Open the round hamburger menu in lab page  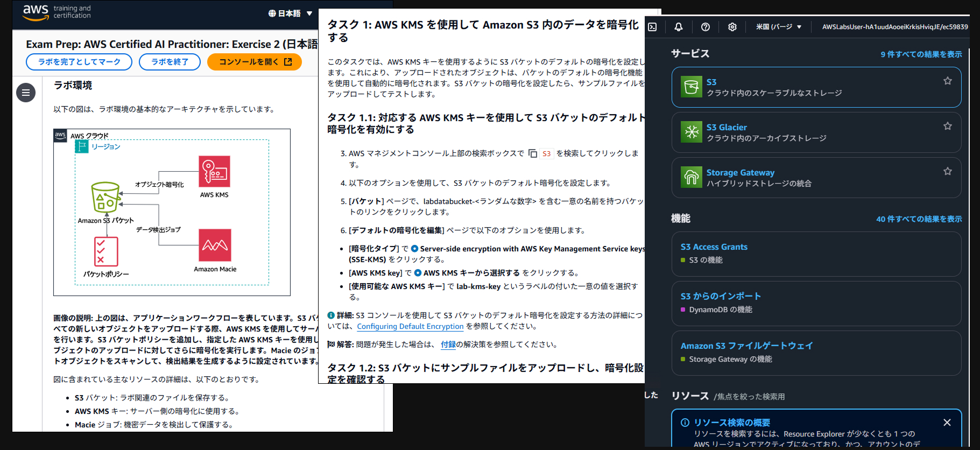click(26, 93)
